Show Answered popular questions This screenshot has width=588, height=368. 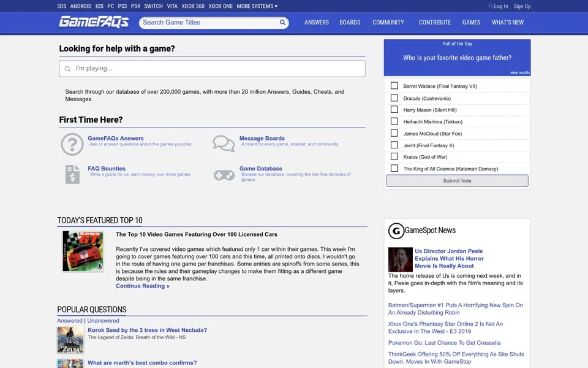[70, 321]
